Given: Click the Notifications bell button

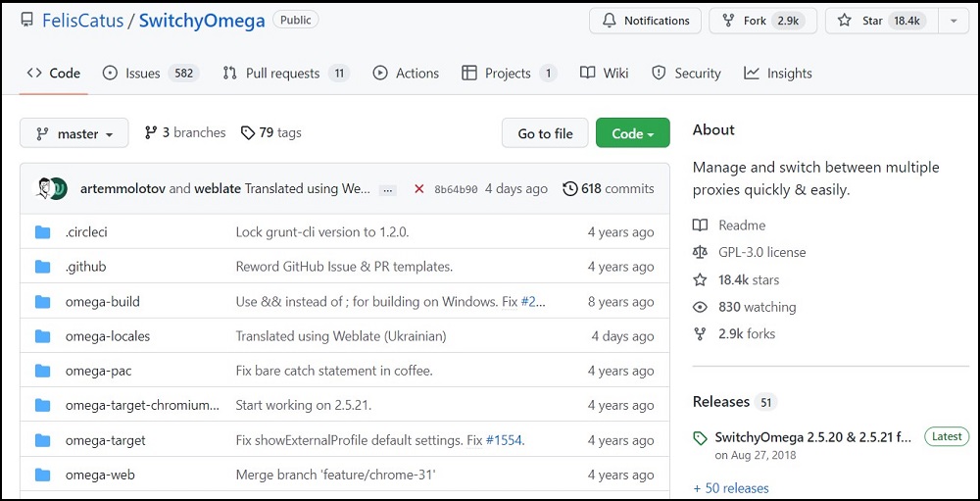Looking at the screenshot, I should pos(646,21).
